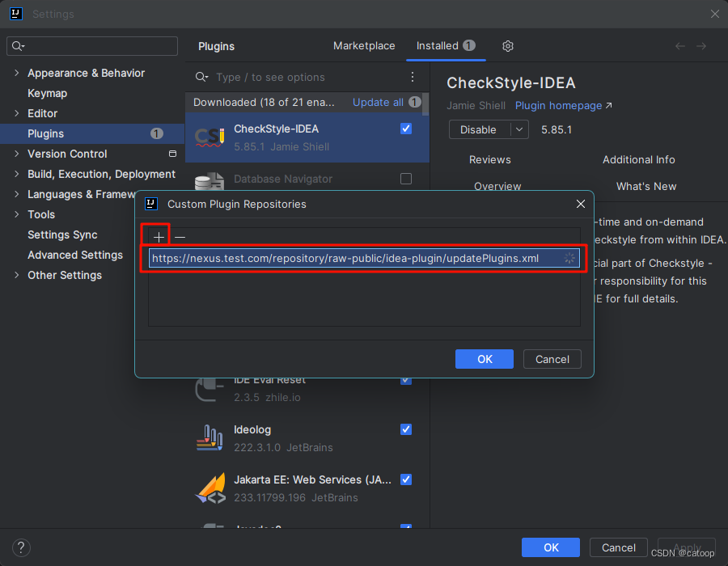
Task: Click the plugin list scrollbar
Action: pos(425,104)
